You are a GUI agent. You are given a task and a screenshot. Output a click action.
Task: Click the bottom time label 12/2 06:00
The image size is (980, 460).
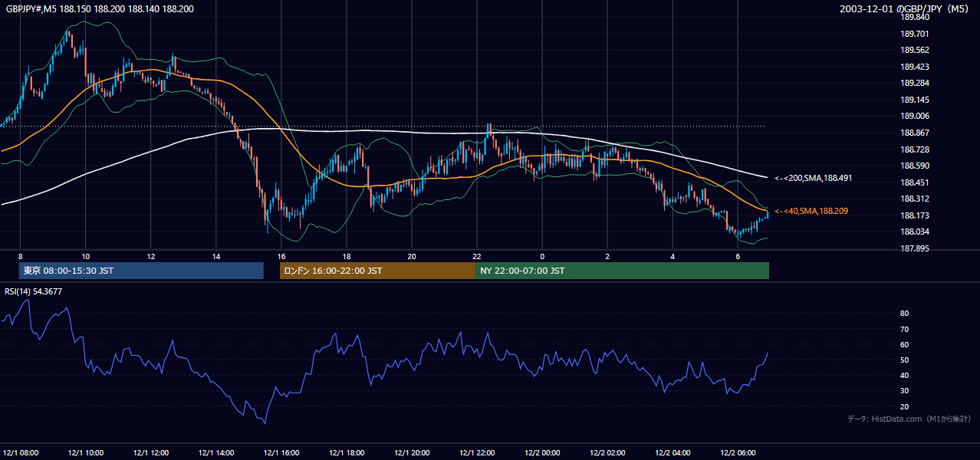pyautogui.click(x=738, y=452)
